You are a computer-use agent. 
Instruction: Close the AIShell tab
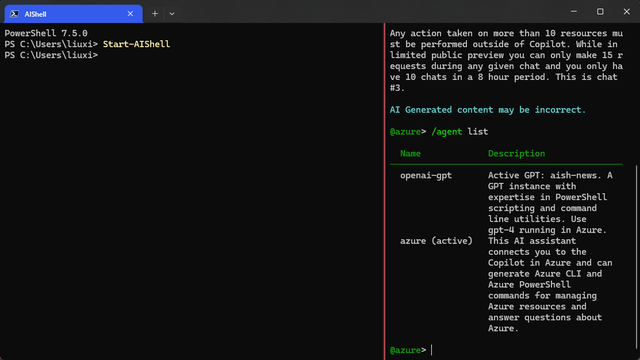[x=130, y=14]
